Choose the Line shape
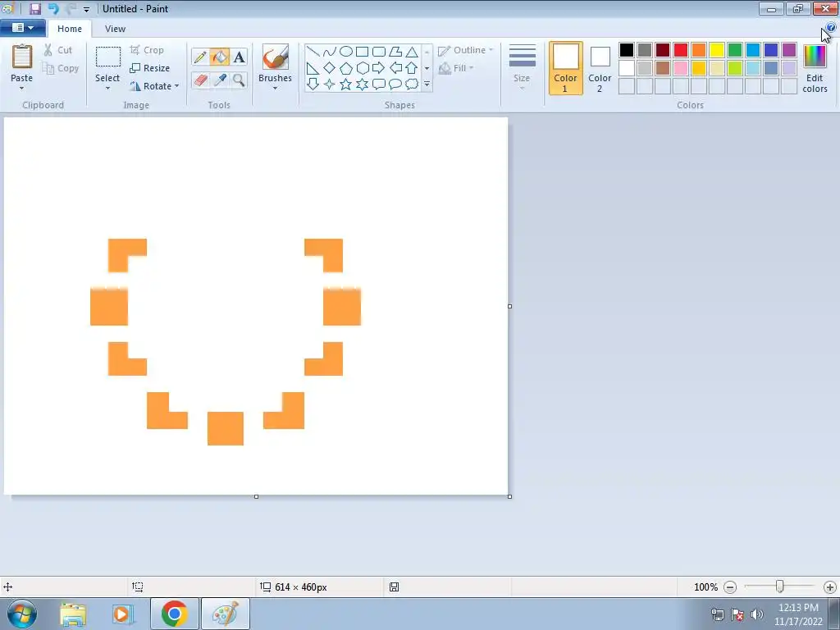The height and width of the screenshot is (630, 840). (313, 52)
